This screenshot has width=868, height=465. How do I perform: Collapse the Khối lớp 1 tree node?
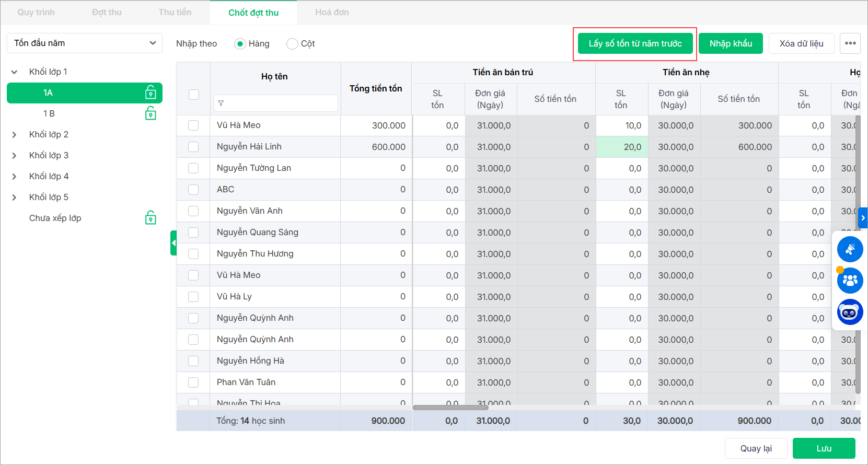tap(15, 72)
